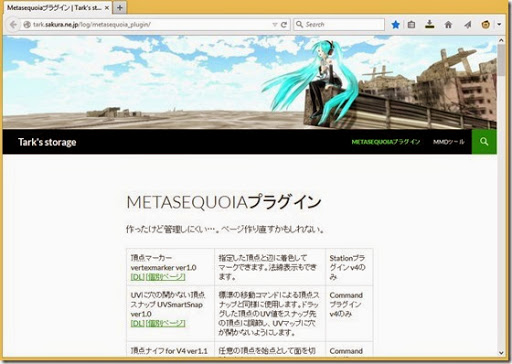Click the back navigation arrow
Image resolution: width=512 pixels, height=364 pixels.
point(13,25)
